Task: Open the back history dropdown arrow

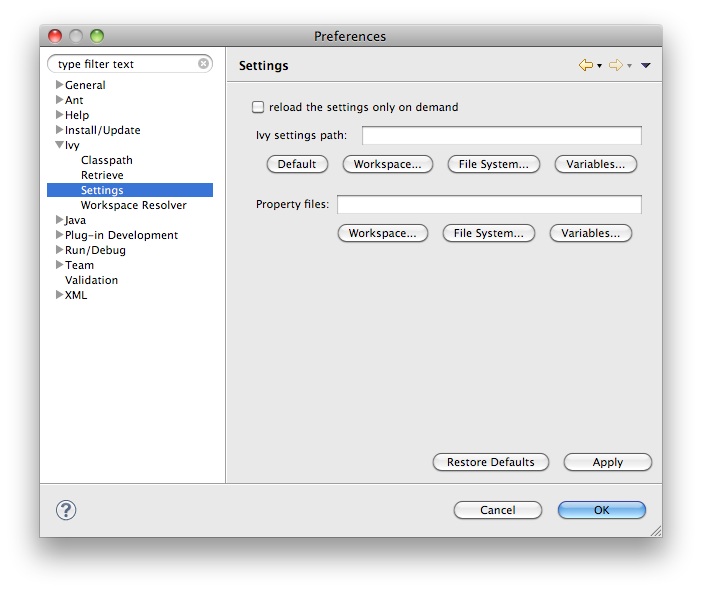Action: [599, 66]
